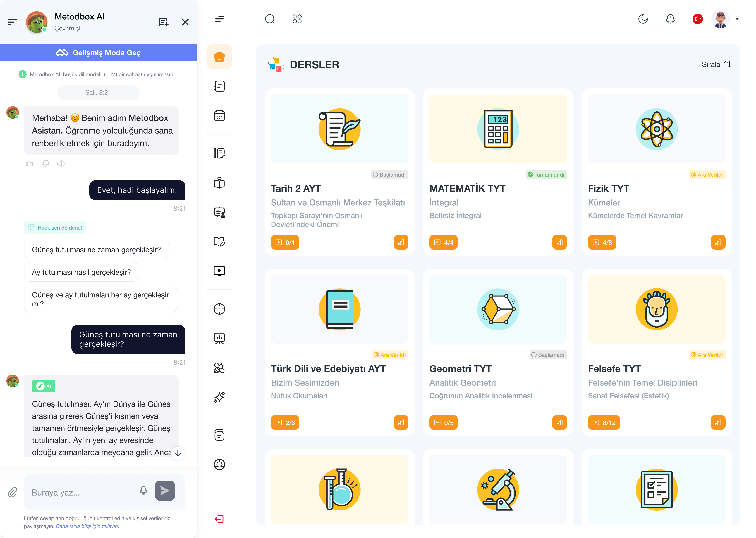Image resolution: width=756 pixels, height=538 pixels.
Task: Open the Geometri TYT course thumbnail
Action: 498,309
